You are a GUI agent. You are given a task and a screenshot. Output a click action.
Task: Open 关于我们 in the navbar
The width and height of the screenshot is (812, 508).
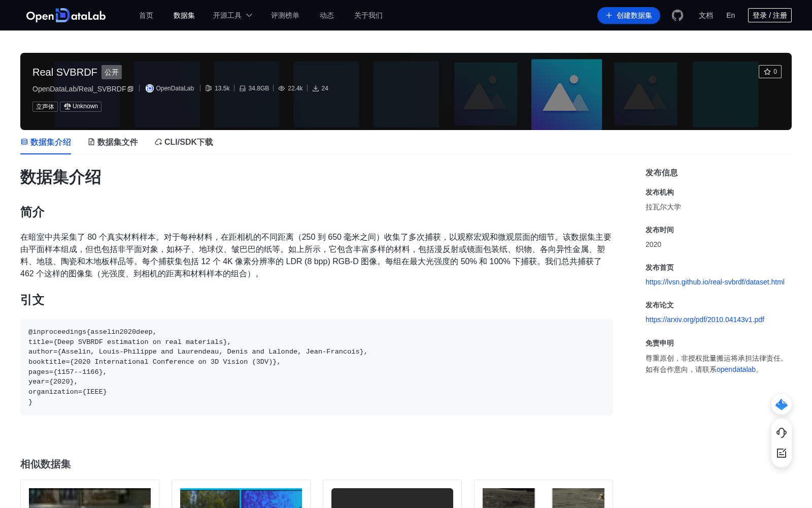368,15
